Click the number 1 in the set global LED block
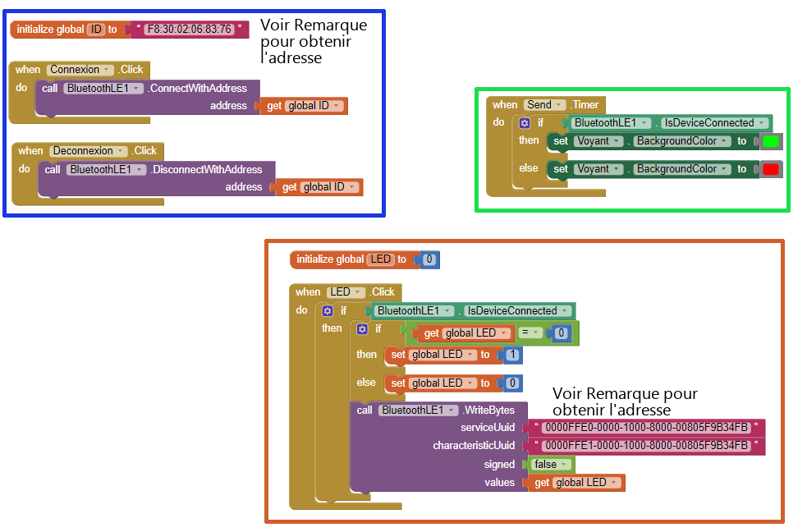 (512, 355)
